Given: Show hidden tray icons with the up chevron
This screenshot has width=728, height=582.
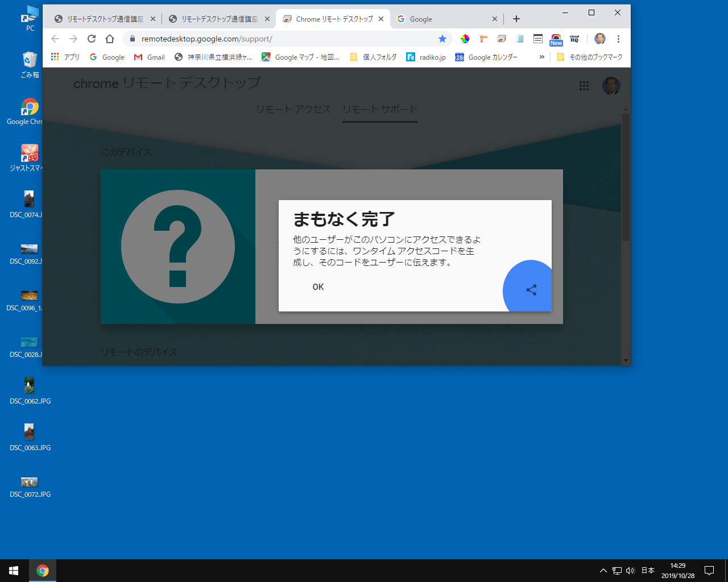Looking at the screenshot, I should tap(603, 571).
